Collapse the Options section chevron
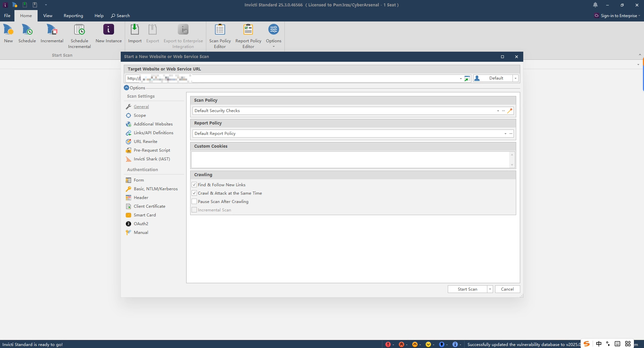This screenshot has height=348, width=644. coord(126,88)
